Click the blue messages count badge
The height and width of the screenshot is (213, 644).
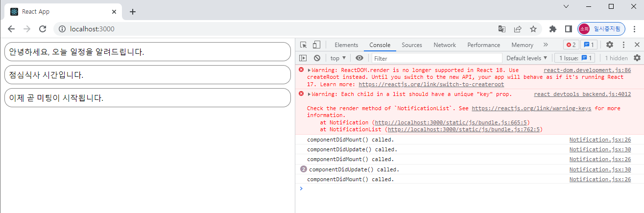point(589,45)
